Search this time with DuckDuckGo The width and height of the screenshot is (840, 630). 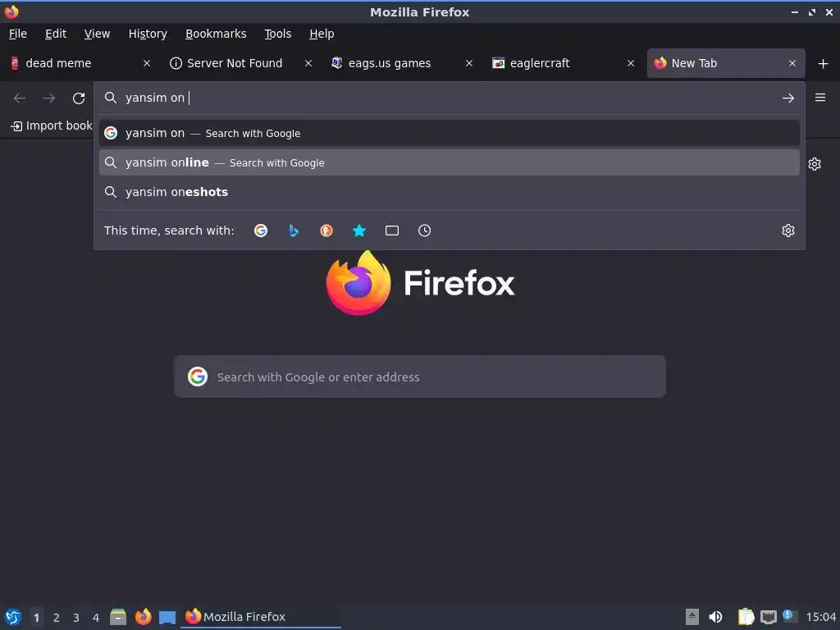tap(326, 231)
